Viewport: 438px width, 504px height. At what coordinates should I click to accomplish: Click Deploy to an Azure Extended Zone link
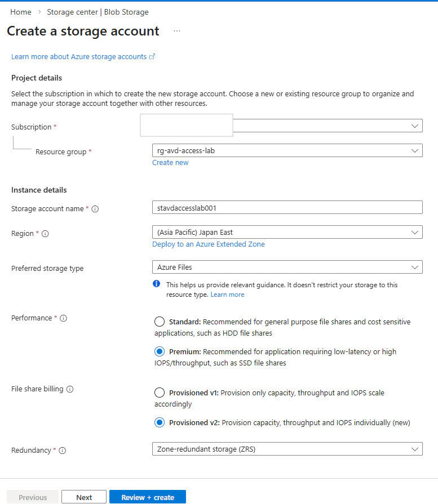click(209, 244)
